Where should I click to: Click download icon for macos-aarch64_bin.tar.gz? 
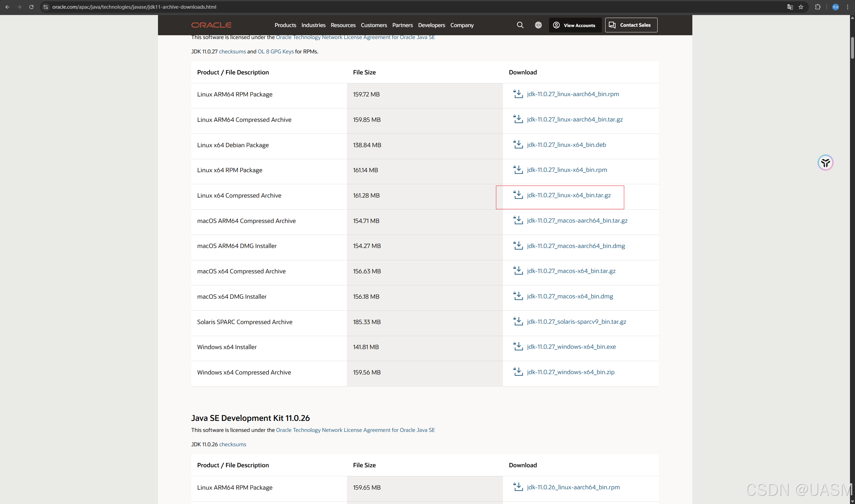pyautogui.click(x=518, y=220)
